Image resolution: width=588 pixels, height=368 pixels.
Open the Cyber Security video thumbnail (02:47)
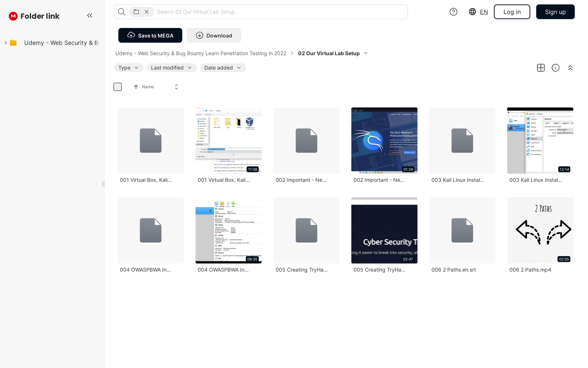(384, 230)
